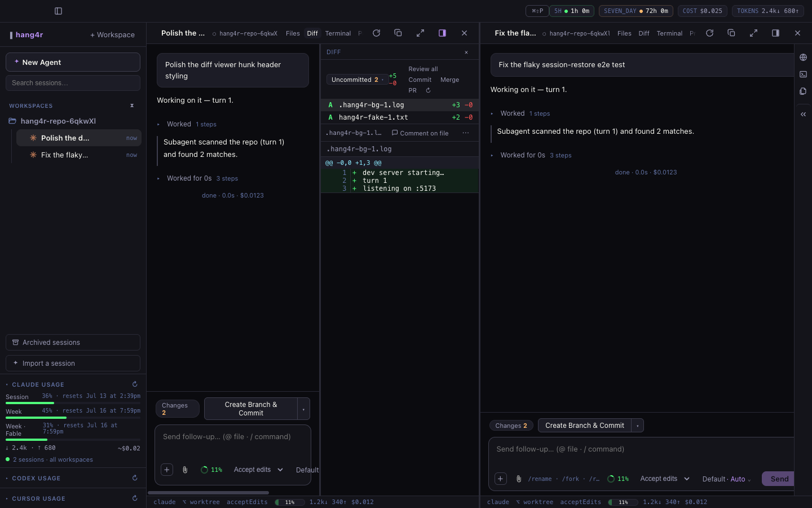
Task: Toggle side panel in Polish session header
Action: (x=442, y=33)
